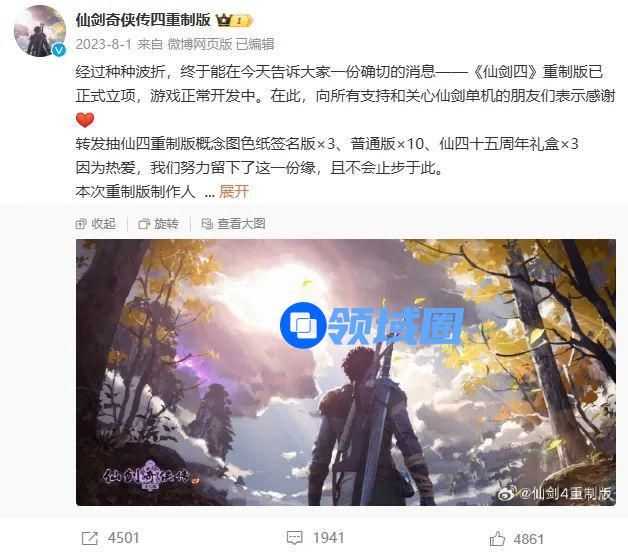The image size is (628, 552).
Task: Click the 旋转 text button
Action: pos(166,224)
